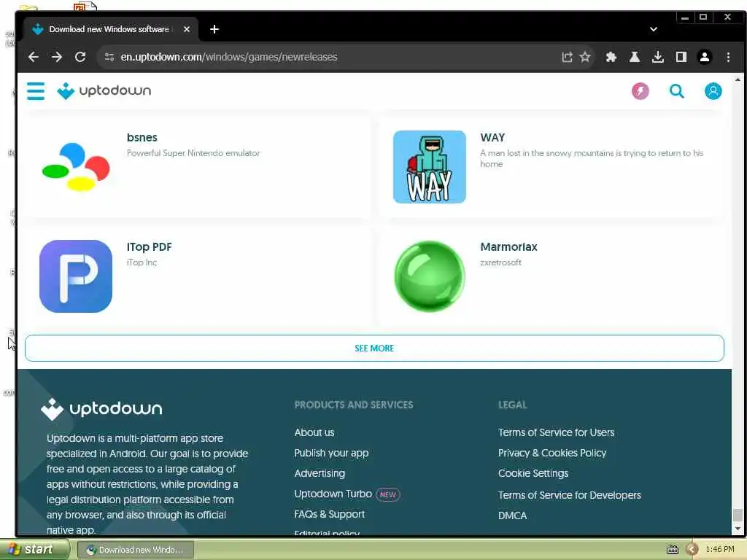The height and width of the screenshot is (560, 747).
Task: Open the user account icon in the header
Action: click(713, 91)
